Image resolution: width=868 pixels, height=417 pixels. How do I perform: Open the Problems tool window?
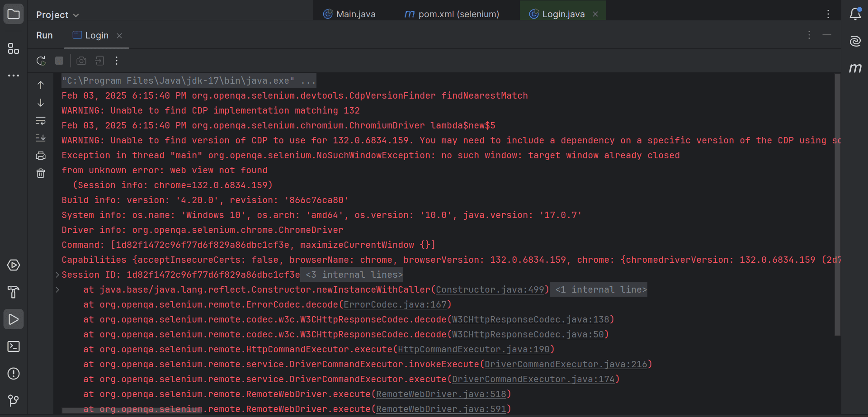tap(13, 374)
